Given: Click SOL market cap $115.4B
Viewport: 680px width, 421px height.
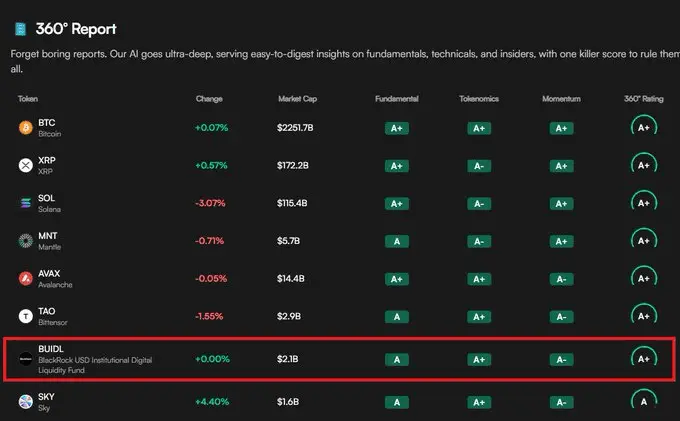Looking at the screenshot, I should tap(292, 203).
